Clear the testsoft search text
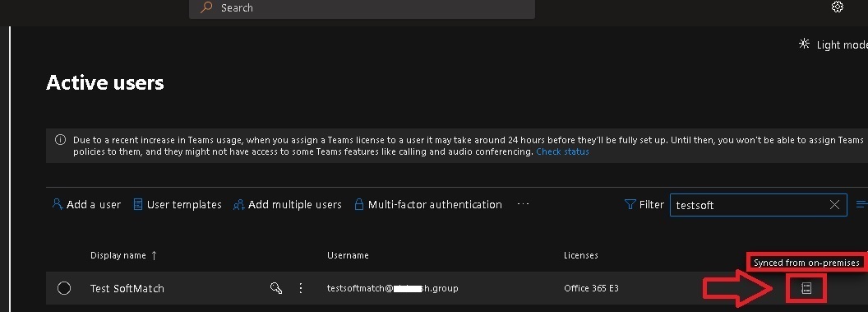This screenshot has height=312, width=868. [834, 205]
